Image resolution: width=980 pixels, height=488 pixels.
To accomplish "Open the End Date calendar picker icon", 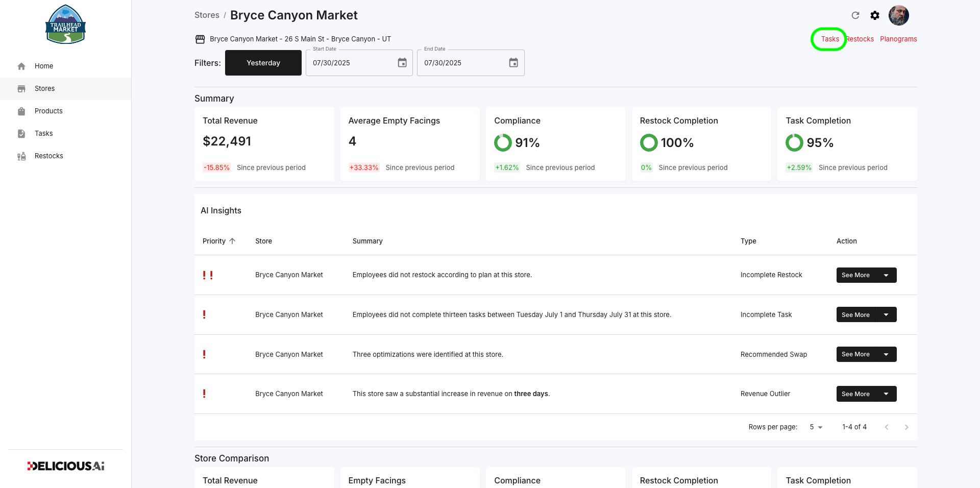I will pos(513,63).
